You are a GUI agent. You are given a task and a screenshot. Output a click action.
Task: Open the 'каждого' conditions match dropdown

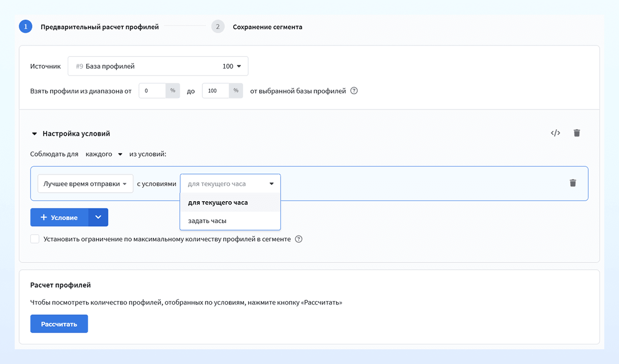click(x=104, y=154)
